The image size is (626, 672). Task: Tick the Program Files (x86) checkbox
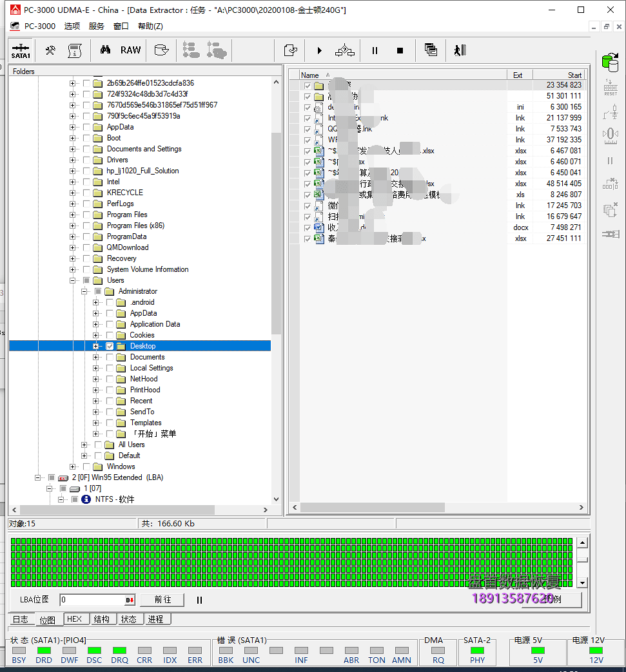tap(86, 226)
